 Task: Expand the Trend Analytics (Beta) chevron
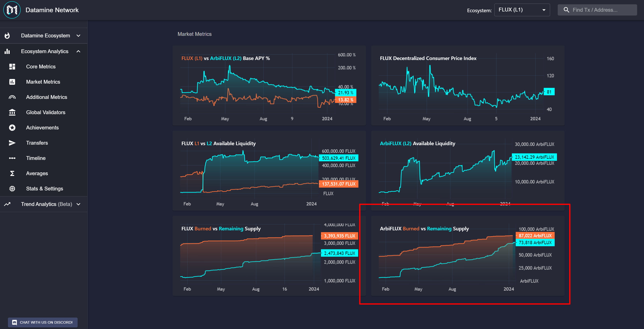click(78, 204)
